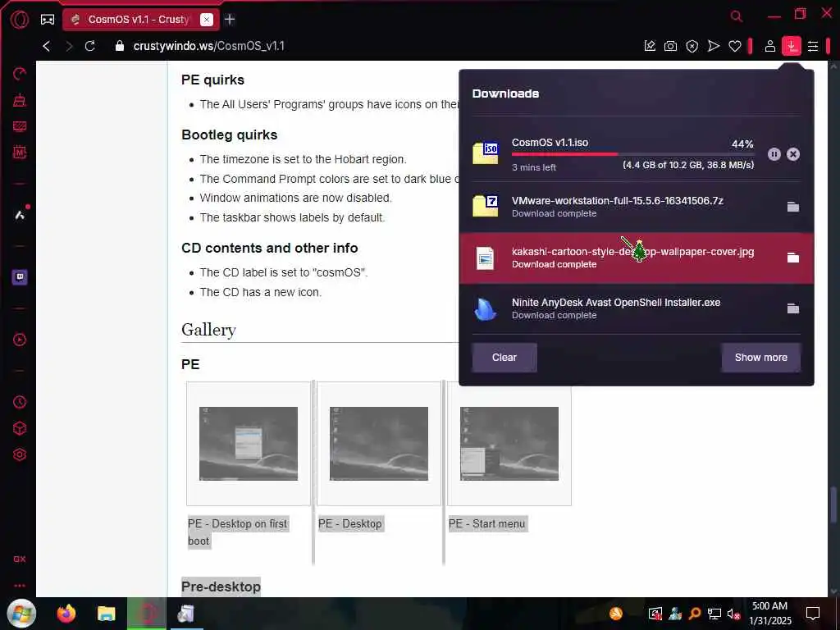Reload the CosmOS page
Viewport: 840px width, 630px height.
point(90,46)
